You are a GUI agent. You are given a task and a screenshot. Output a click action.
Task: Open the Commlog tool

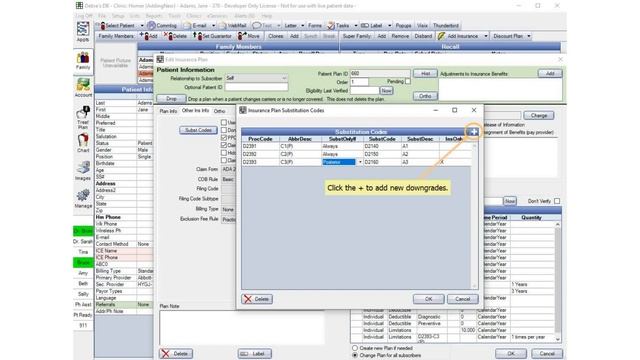[162, 26]
